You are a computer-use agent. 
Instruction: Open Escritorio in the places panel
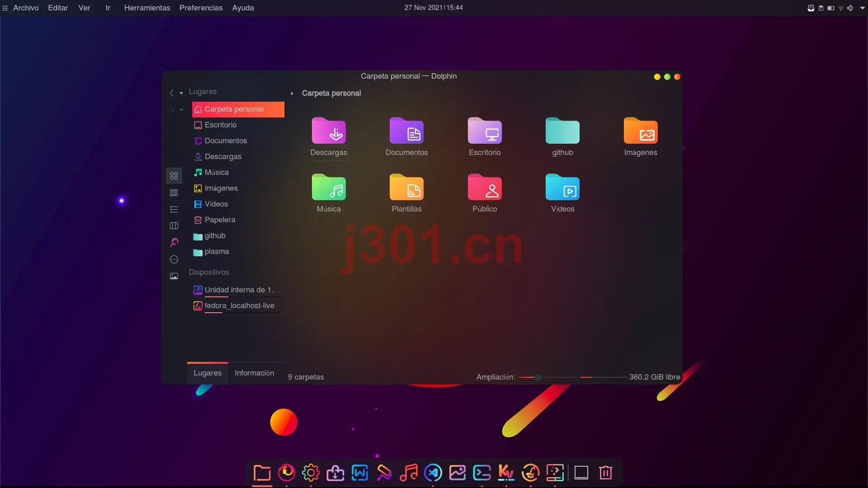[x=238, y=125]
